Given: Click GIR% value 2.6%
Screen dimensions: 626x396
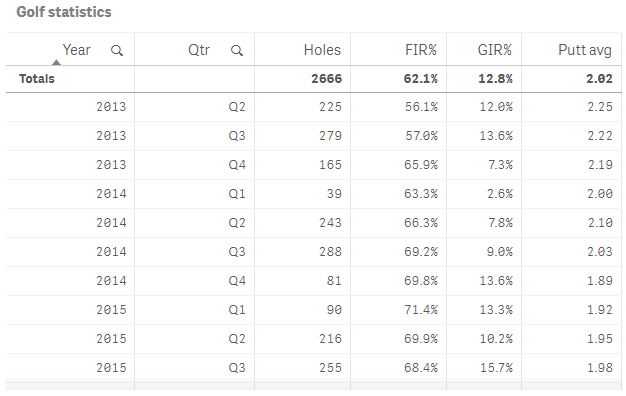Looking at the screenshot, I should click(500, 194).
